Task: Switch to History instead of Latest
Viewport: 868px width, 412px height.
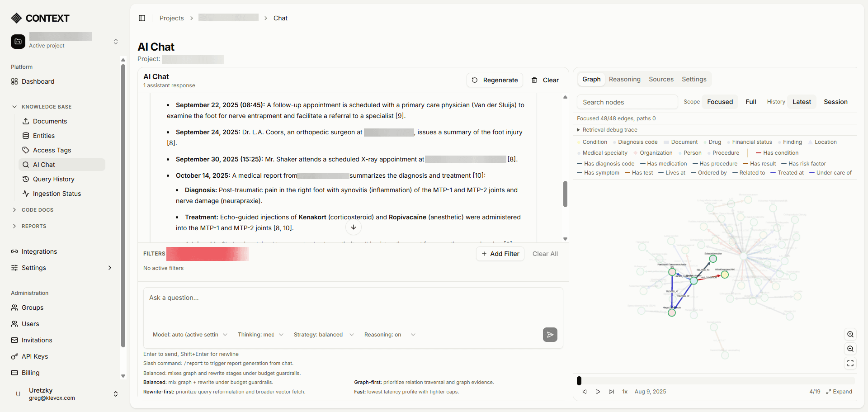Action: click(776, 101)
